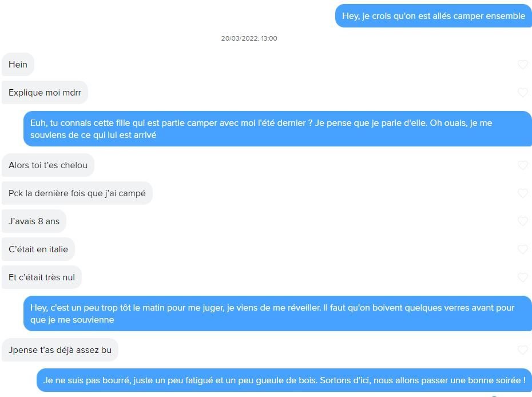Like the "Hein" message with heart icon
Screen dimensions: 532x397
tap(523, 65)
